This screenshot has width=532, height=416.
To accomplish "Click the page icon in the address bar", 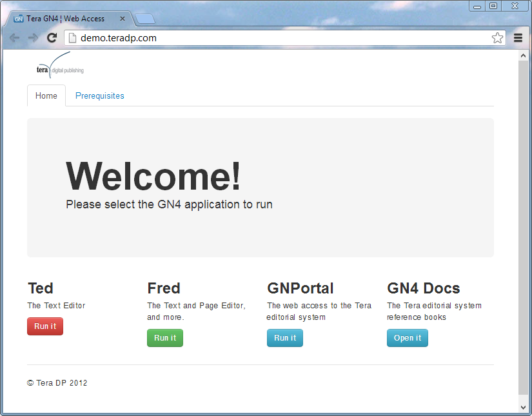I will point(72,38).
